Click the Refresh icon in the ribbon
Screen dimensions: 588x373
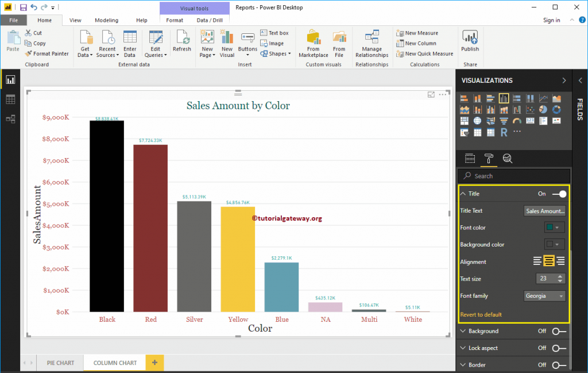click(182, 41)
